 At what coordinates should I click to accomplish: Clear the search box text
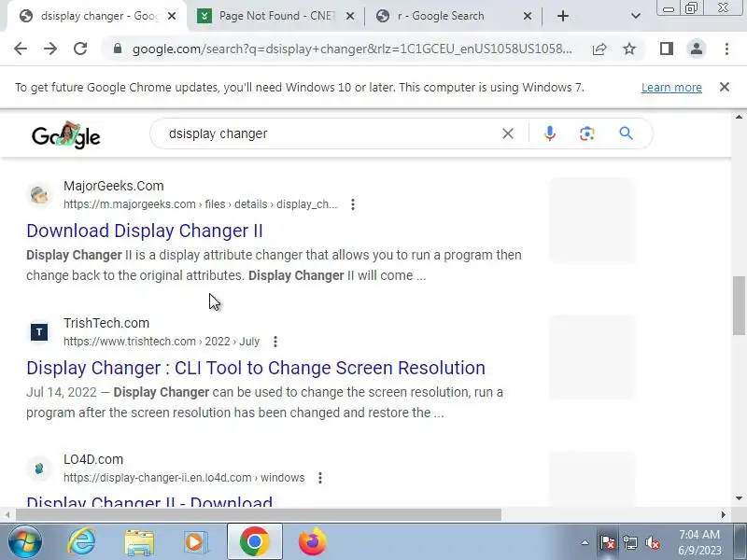click(x=508, y=133)
